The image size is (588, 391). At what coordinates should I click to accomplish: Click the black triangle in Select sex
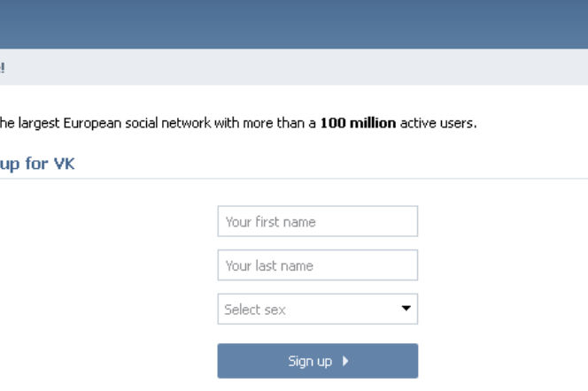pos(406,308)
